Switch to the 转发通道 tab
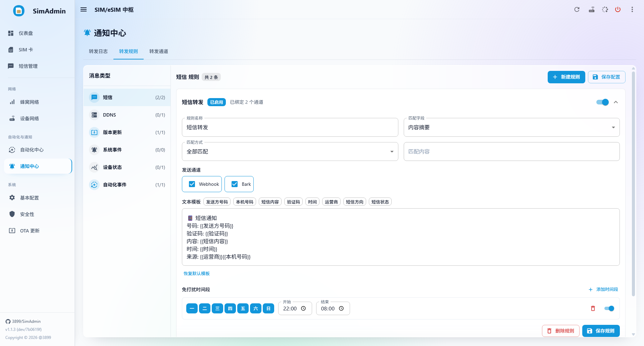Image resolution: width=644 pixels, height=346 pixels. [x=159, y=51]
